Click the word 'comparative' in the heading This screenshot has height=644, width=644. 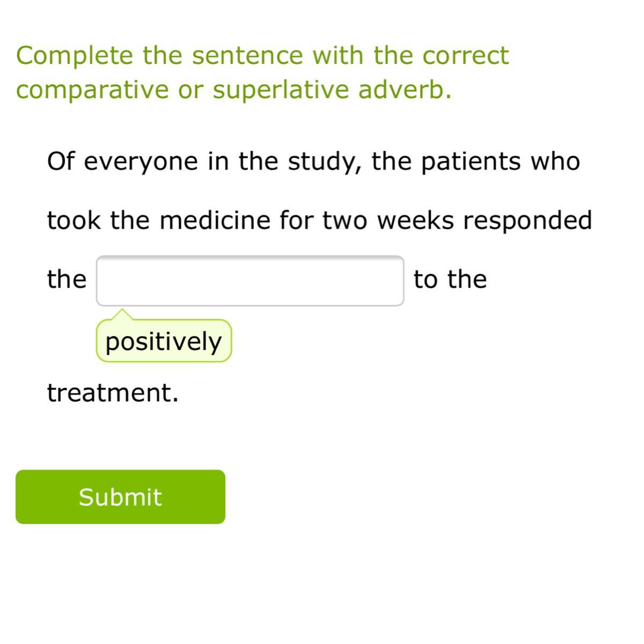click(x=92, y=90)
